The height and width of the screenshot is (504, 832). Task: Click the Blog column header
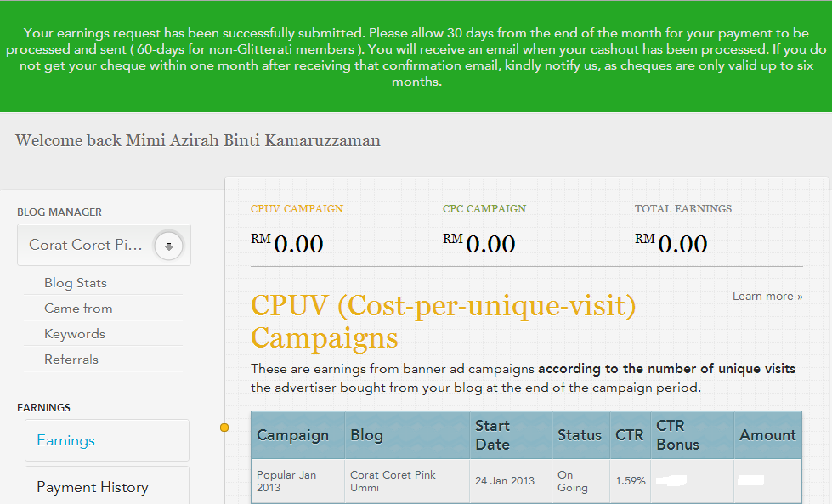[367, 435]
